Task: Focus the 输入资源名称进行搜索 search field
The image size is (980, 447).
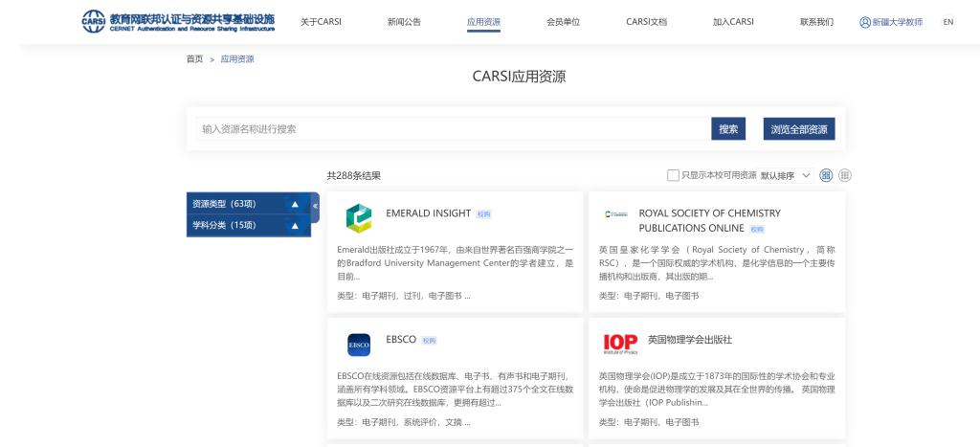Action: pos(454,129)
